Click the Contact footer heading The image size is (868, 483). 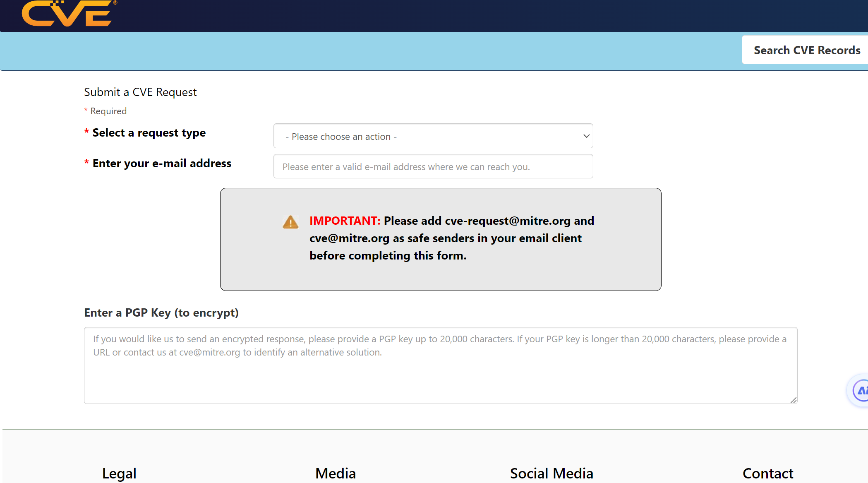[x=767, y=473]
